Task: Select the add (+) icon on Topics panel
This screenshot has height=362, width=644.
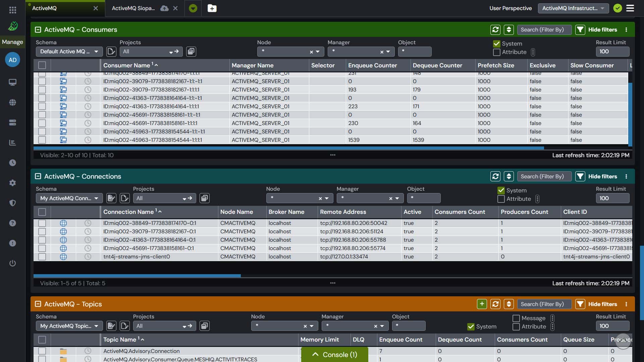Action: coord(482,304)
